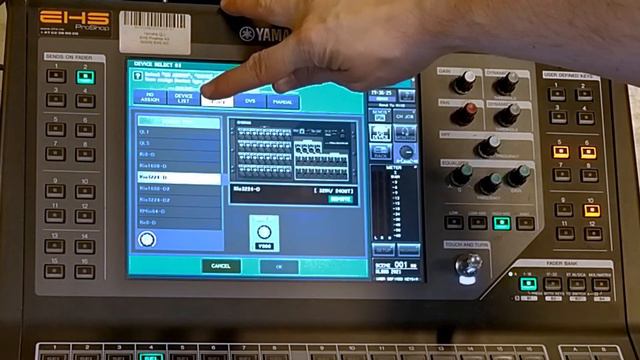
Task: Open the SETUP button below meters
Action: (x=383, y=249)
